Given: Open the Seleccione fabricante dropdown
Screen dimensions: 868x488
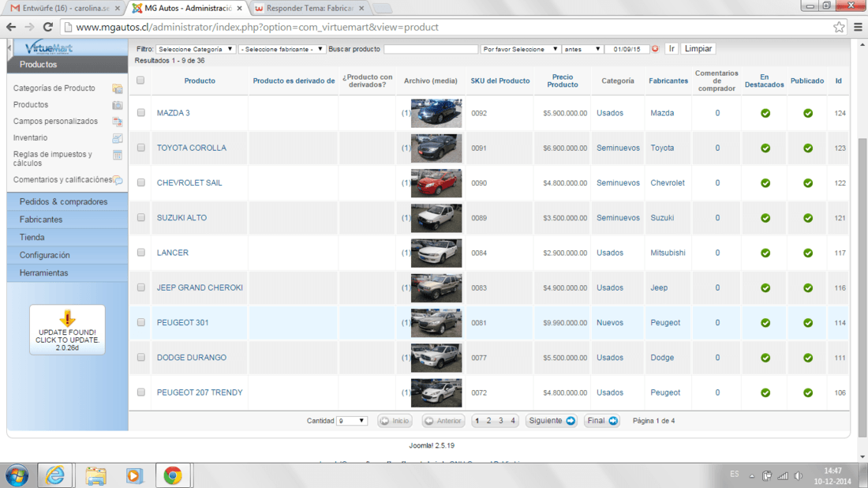Looking at the screenshot, I should 282,49.
